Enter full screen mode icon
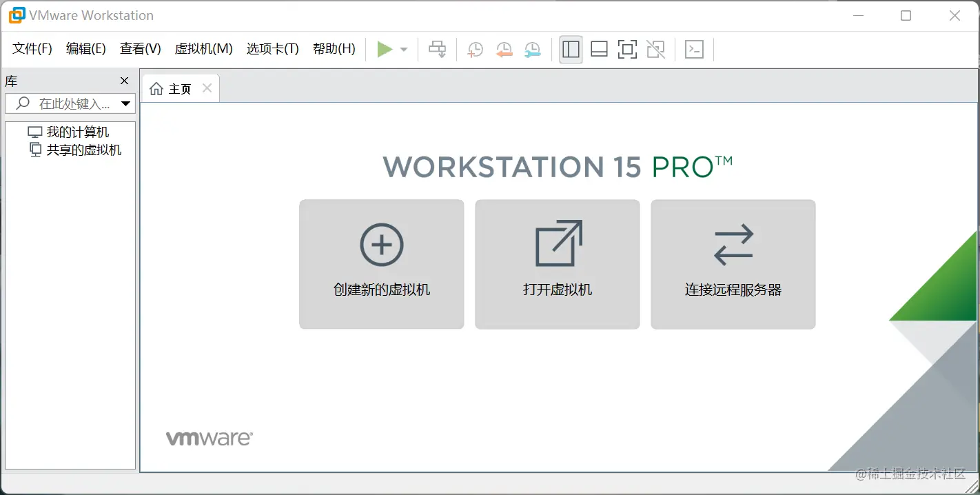The image size is (980, 495). pos(627,50)
